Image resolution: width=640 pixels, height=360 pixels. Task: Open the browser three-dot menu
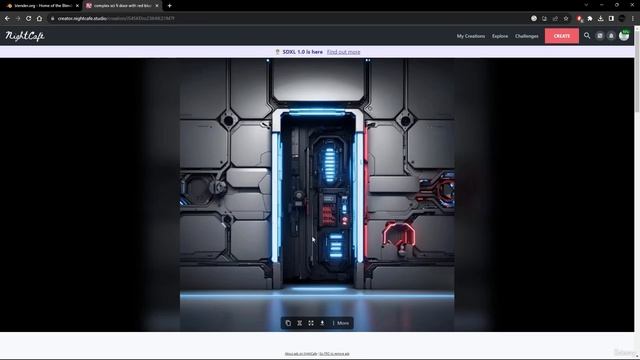tap(633, 18)
